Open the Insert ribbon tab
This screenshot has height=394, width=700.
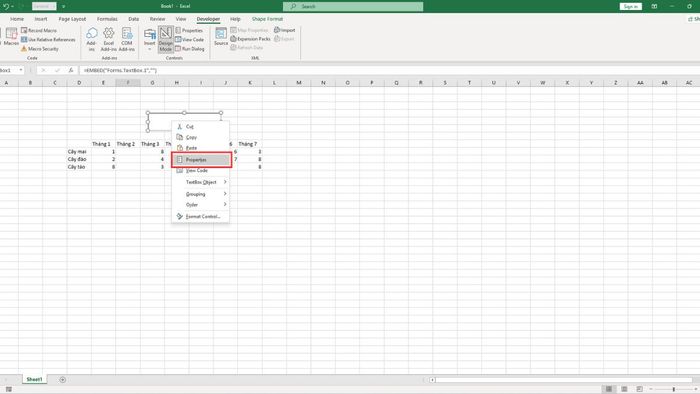pos(41,19)
